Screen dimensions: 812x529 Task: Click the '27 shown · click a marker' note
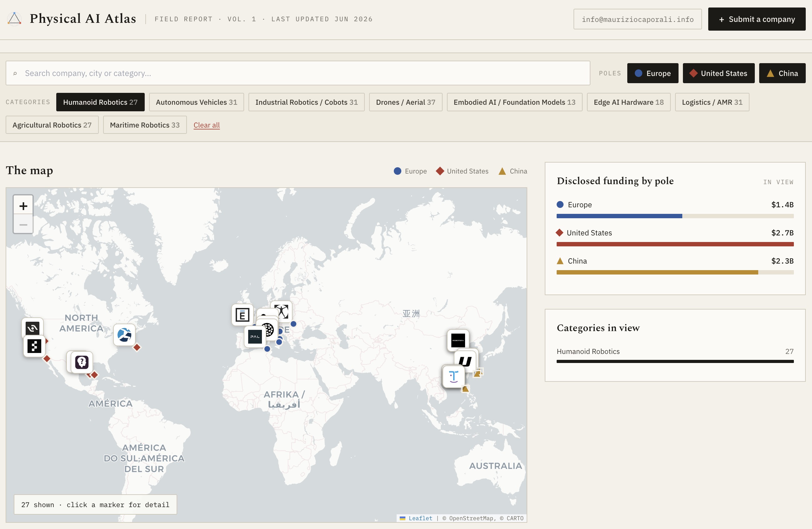coord(95,504)
